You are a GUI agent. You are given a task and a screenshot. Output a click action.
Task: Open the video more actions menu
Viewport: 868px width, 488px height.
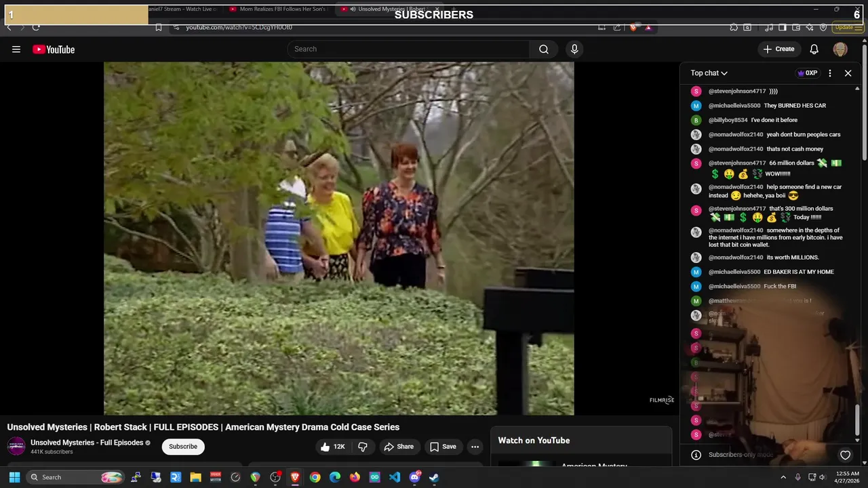click(x=475, y=447)
